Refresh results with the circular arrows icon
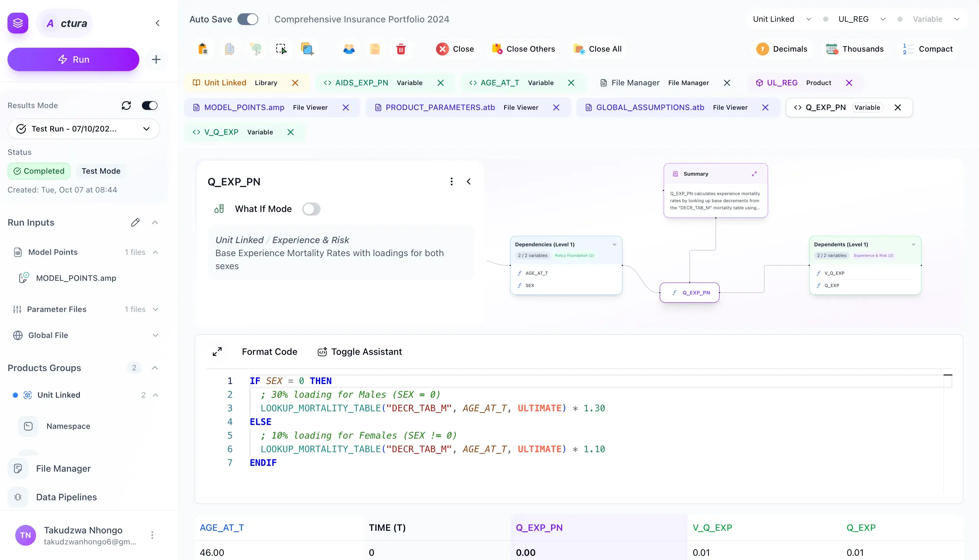 coord(126,106)
